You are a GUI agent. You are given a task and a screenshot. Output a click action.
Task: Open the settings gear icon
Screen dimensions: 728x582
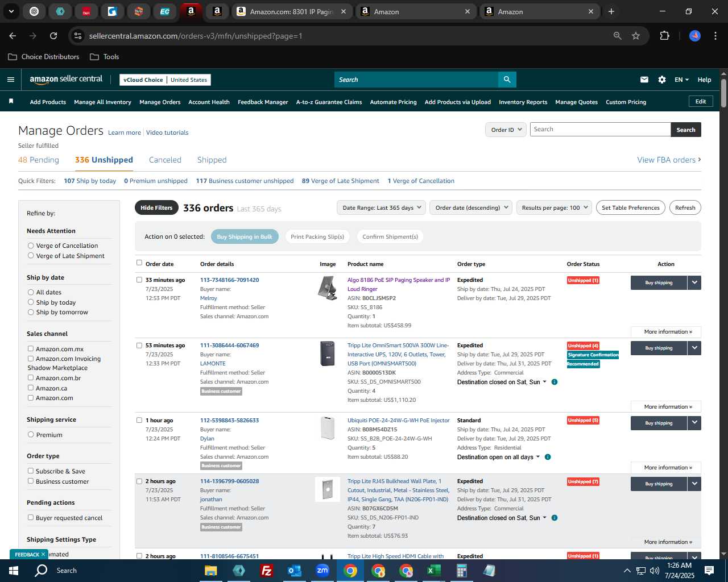coord(662,80)
